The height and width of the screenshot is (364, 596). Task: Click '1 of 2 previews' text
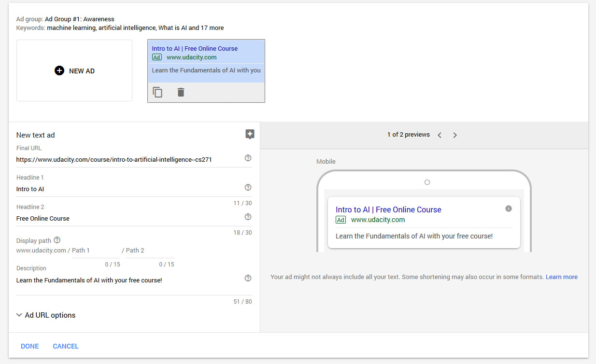click(x=409, y=135)
